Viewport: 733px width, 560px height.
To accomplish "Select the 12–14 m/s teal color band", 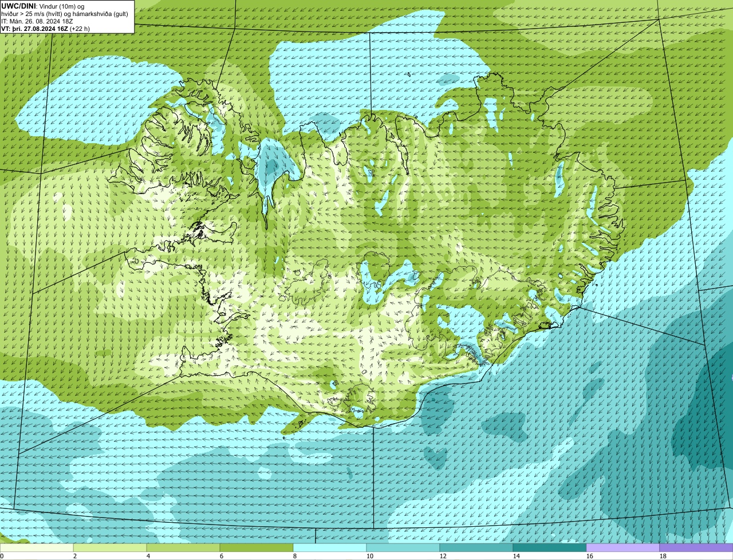I will pos(476,548).
